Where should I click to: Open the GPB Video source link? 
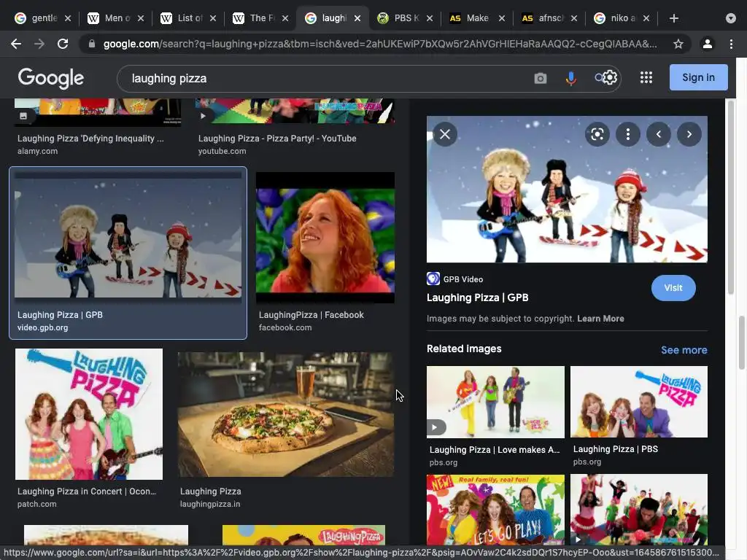(x=455, y=279)
